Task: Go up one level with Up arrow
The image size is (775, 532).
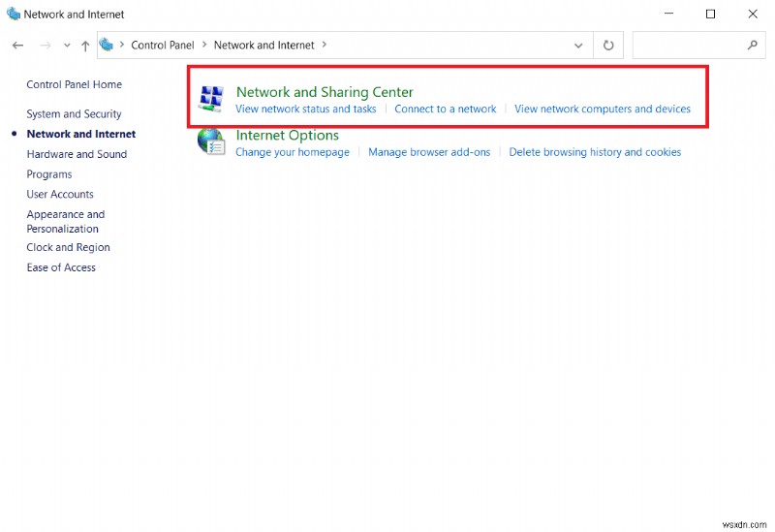Action: 85,46
